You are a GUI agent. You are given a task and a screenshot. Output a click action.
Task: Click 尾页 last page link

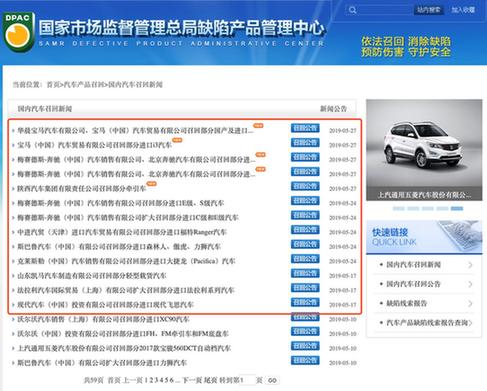[x=211, y=380]
